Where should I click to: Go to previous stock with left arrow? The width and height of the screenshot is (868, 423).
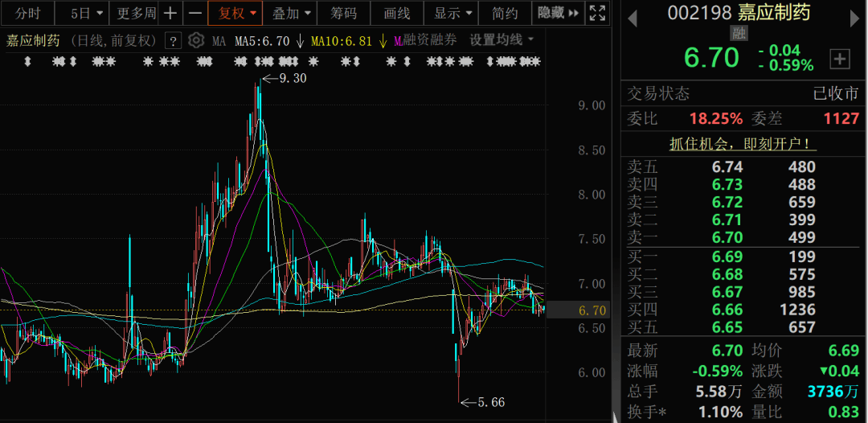pyautogui.click(x=633, y=18)
